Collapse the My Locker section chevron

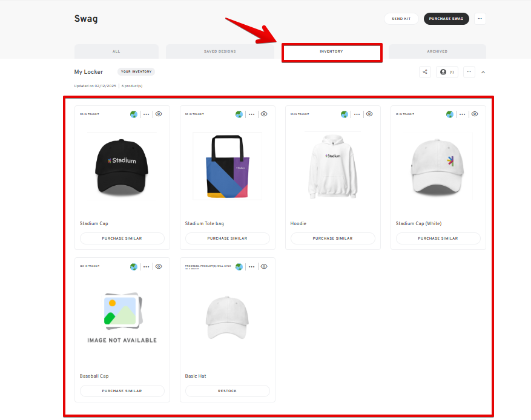click(x=483, y=72)
